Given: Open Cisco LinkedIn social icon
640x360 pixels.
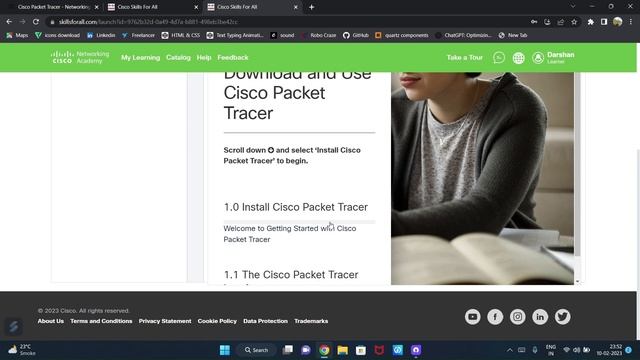Looking at the screenshot, I should (x=540, y=317).
